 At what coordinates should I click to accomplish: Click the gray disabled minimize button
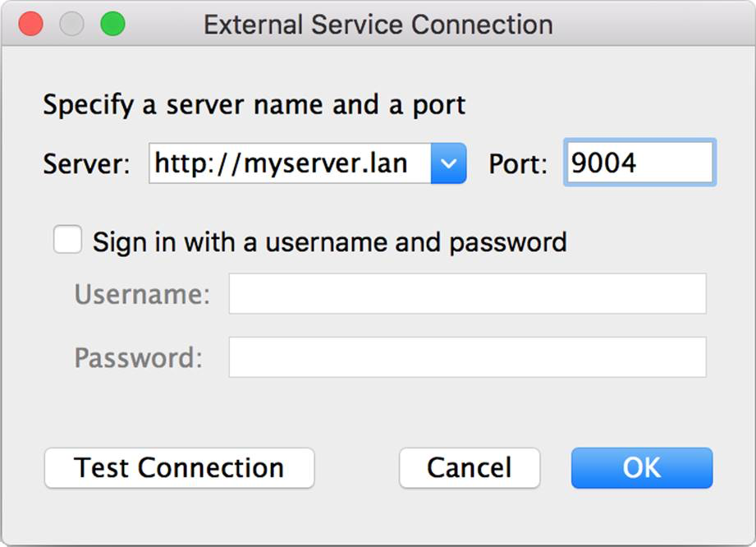pos(72,24)
